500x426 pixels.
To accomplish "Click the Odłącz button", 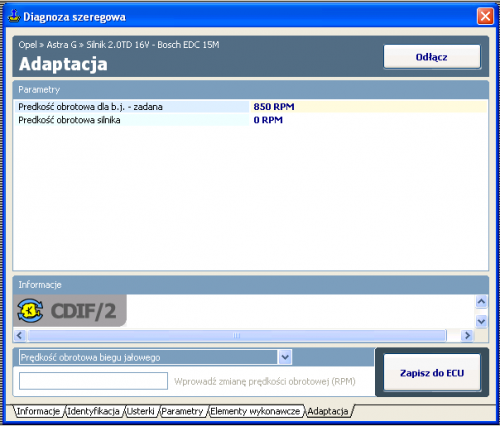I will click(432, 57).
